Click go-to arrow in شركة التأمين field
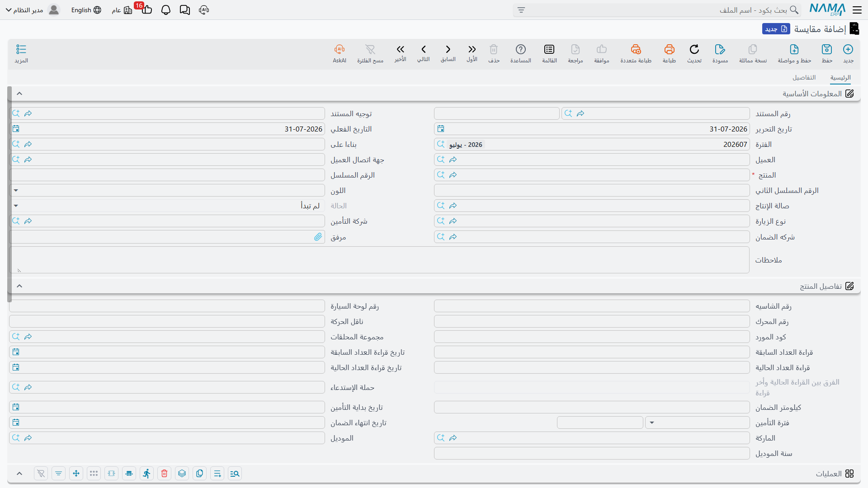868x488 pixels. pyautogui.click(x=28, y=221)
